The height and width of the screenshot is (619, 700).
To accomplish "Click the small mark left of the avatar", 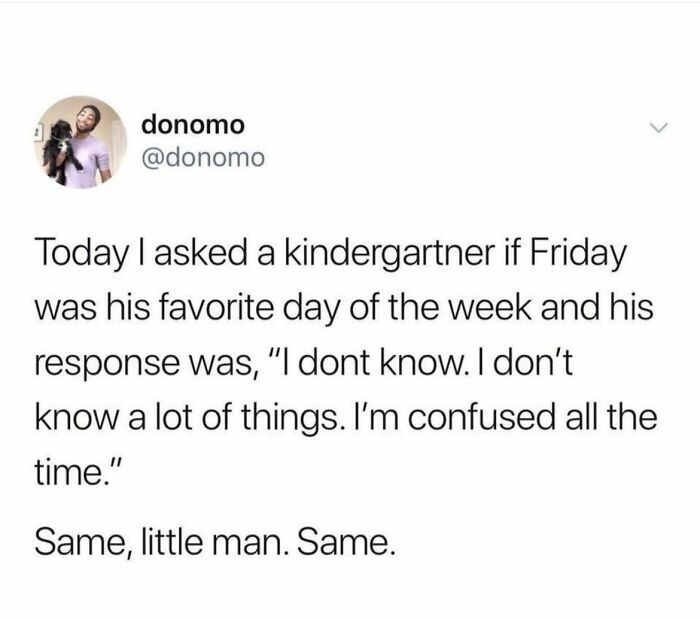I will pyautogui.click(x=38, y=133).
